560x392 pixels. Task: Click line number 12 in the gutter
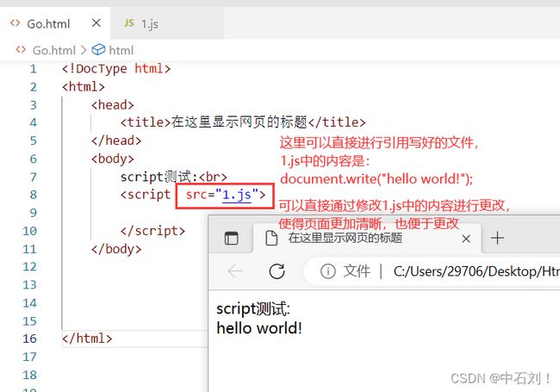pos(29,267)
